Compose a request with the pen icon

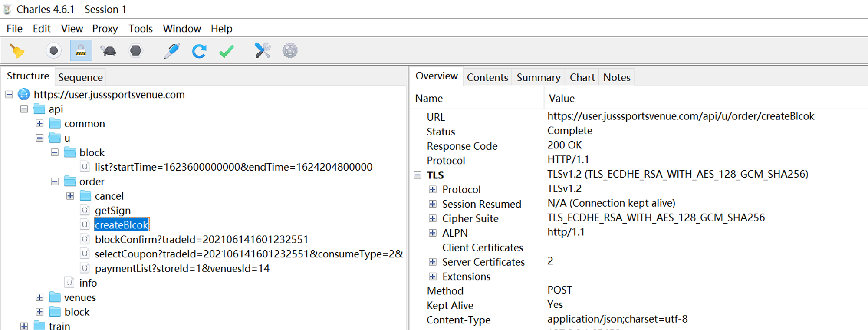172,51
